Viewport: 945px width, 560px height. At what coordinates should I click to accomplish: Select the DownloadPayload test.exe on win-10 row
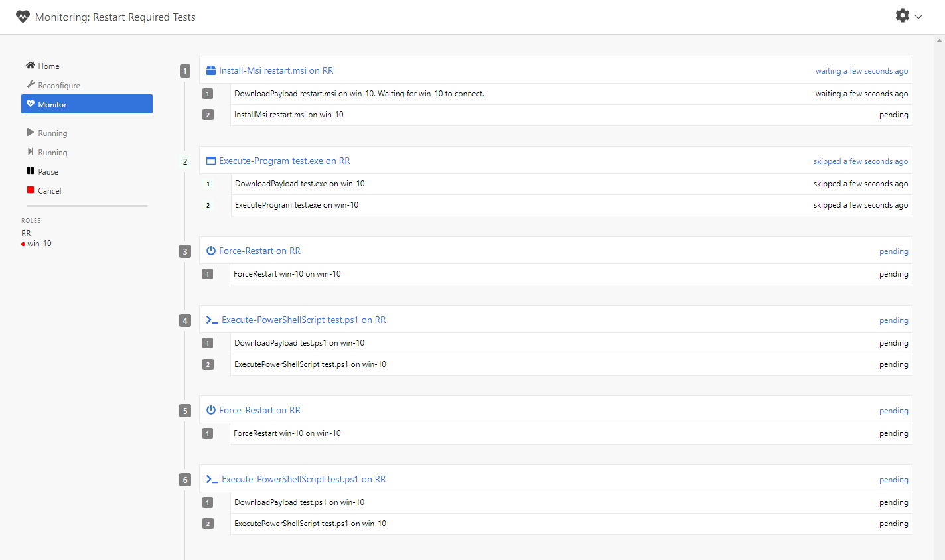571,184
